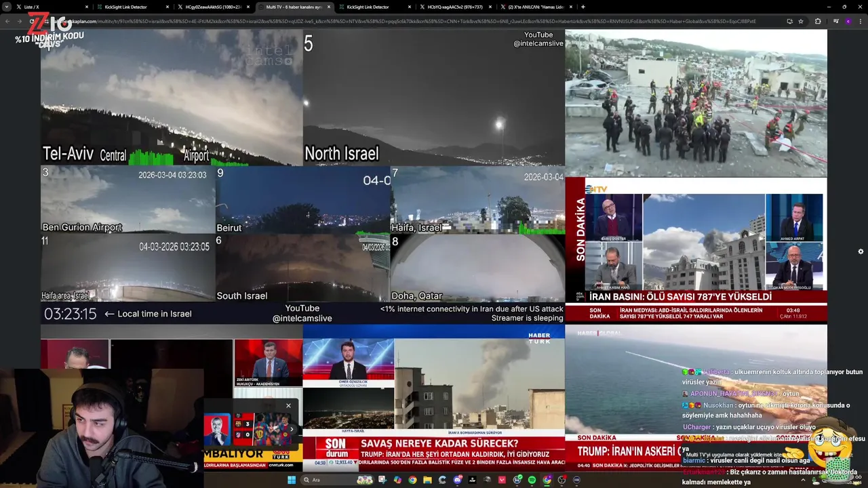The width and height of the screenshot is (868, 488).
Task: Open the Haifa, Israel camera feed
Action: [477, 200]
